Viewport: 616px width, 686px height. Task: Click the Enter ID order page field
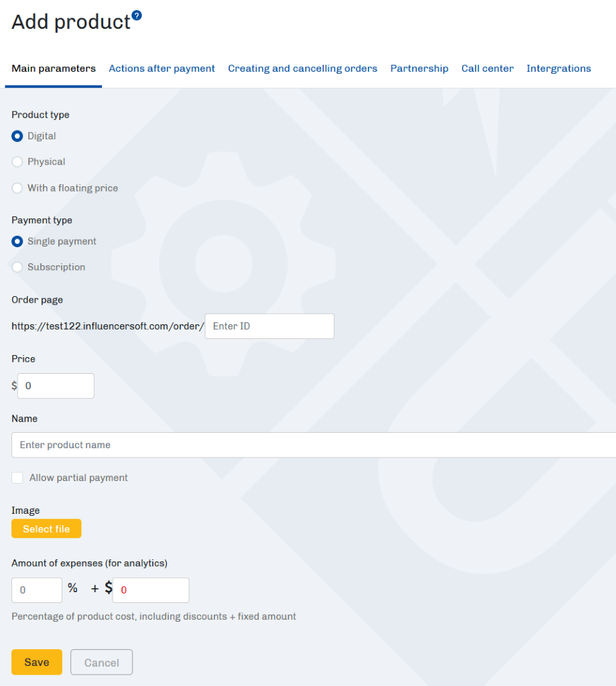[269, 326]
